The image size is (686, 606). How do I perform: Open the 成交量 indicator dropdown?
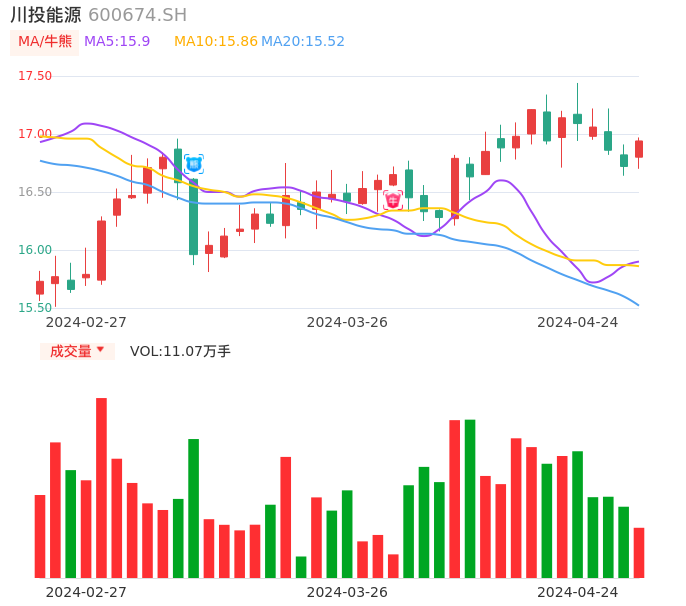point(77,351)
